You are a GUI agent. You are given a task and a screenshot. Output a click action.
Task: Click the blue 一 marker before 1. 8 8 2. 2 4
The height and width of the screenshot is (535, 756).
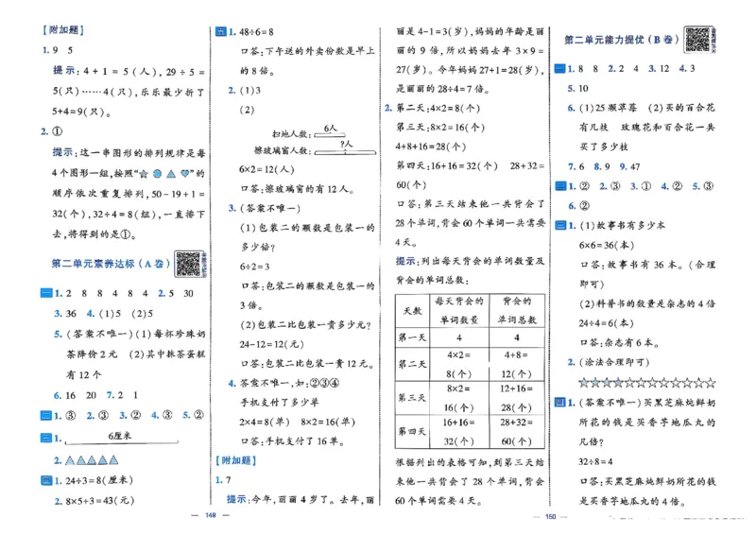559,68
